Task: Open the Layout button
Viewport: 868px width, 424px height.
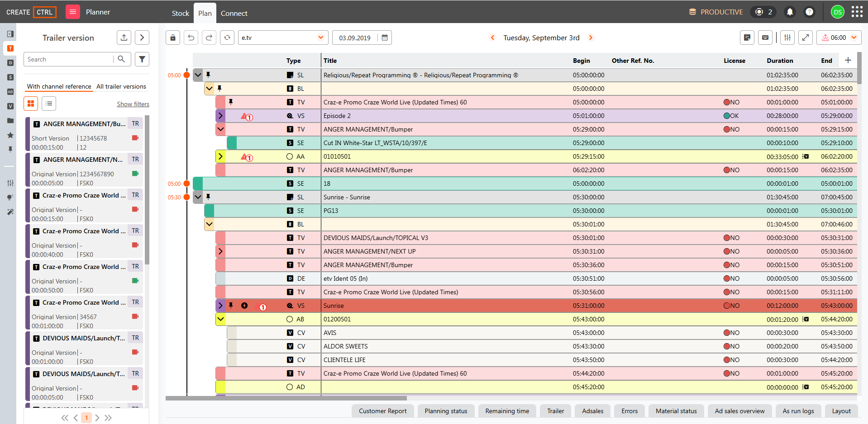Action: click(841, 411)
